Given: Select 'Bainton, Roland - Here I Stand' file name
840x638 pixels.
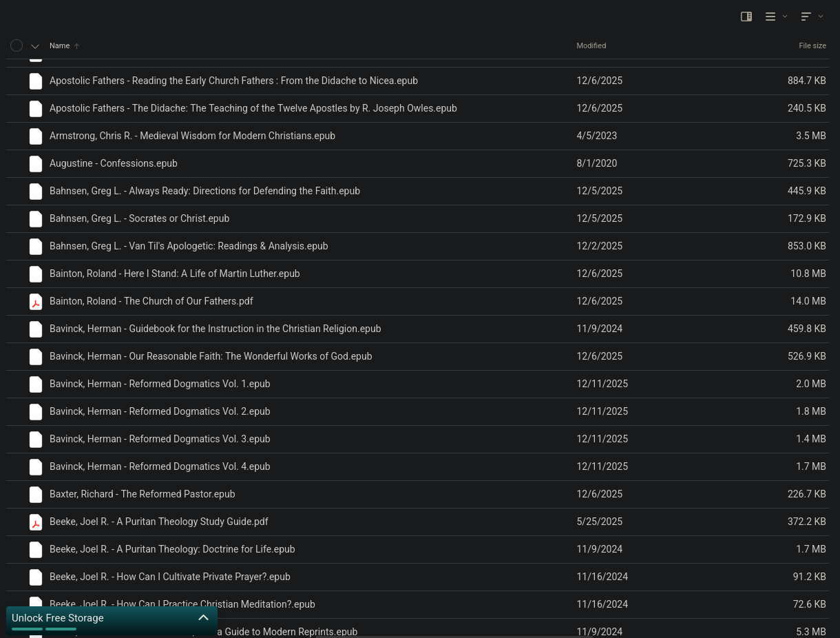Looking at the screenshot, I should (x=175, y=274).
